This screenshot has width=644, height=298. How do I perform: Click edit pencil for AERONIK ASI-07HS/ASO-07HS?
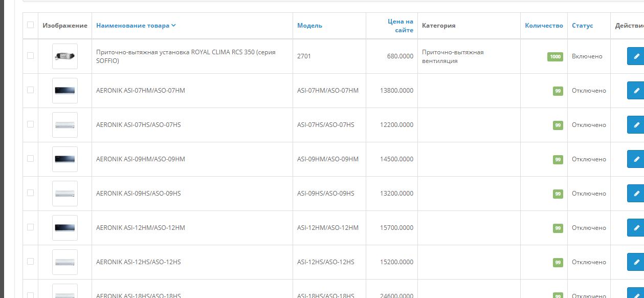[x=636, y=125]
